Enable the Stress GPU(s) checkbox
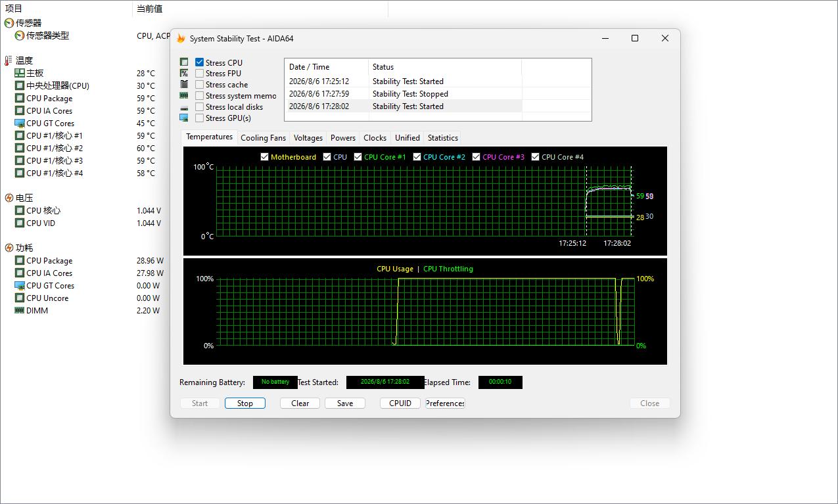Image resolution: width=838 pixels, height=504 pixels. [199, 118]
